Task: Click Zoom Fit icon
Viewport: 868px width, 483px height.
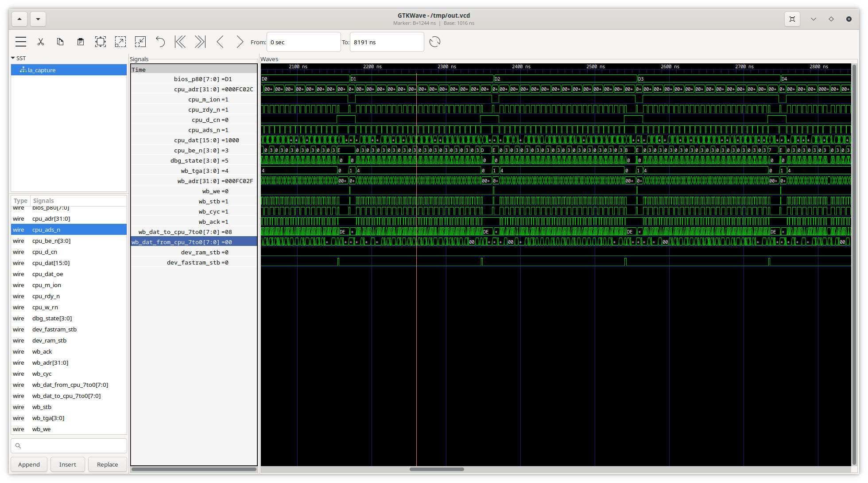Action: (101, 42)
